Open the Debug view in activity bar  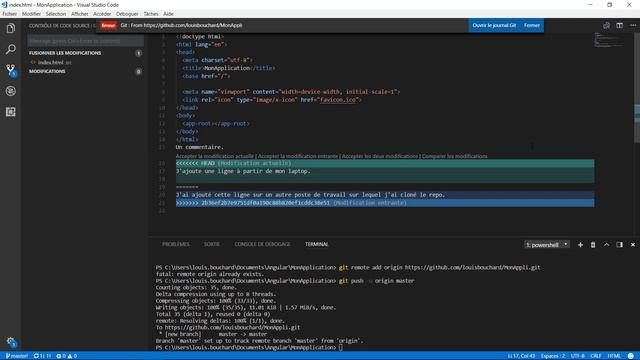(11, 91)
